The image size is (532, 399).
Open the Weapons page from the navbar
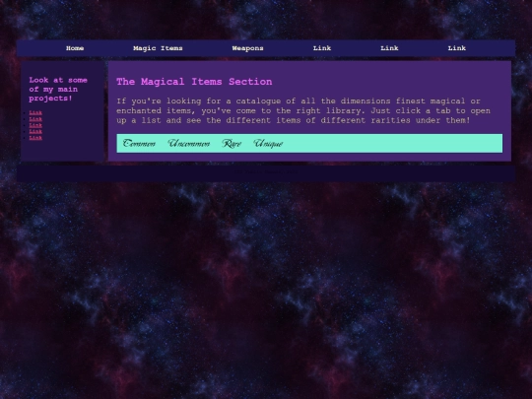point(247,48)
